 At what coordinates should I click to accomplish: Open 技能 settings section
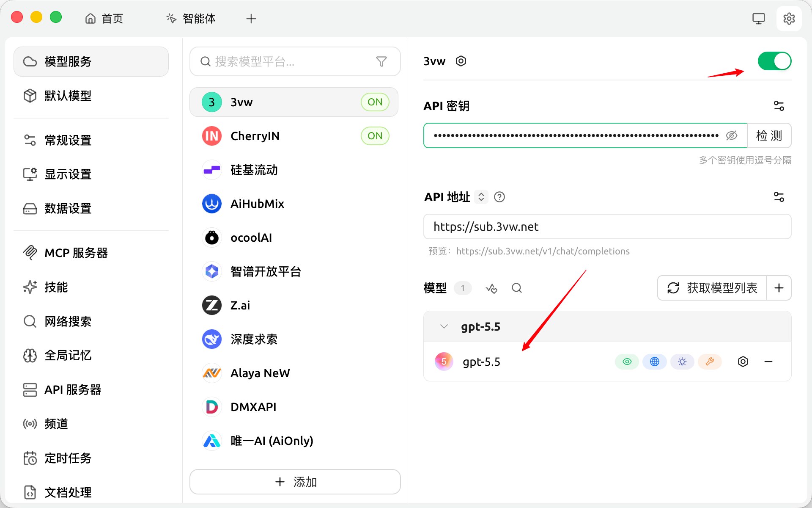[x=91, y=287]
